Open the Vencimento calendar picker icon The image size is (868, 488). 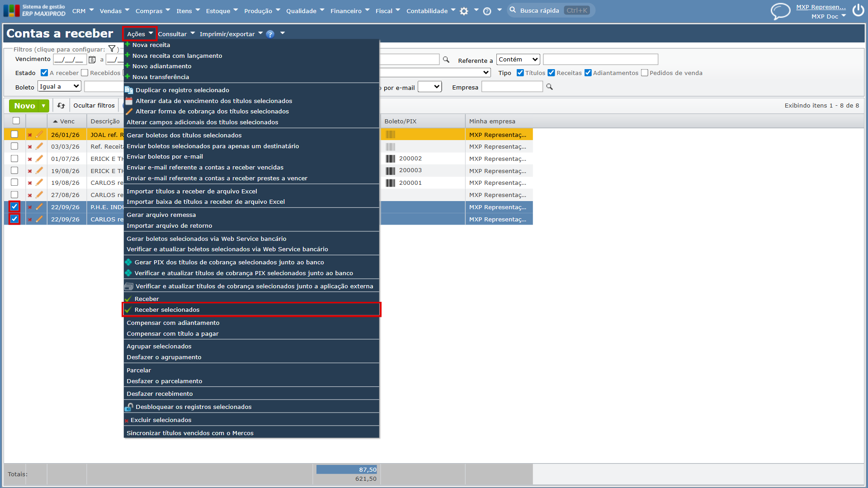pos(92,60)
